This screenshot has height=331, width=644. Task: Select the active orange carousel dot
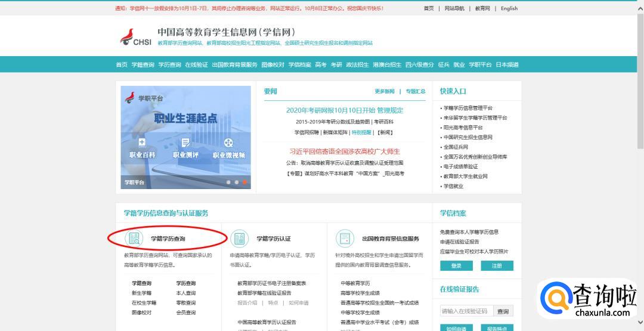(x=245, y=182)
